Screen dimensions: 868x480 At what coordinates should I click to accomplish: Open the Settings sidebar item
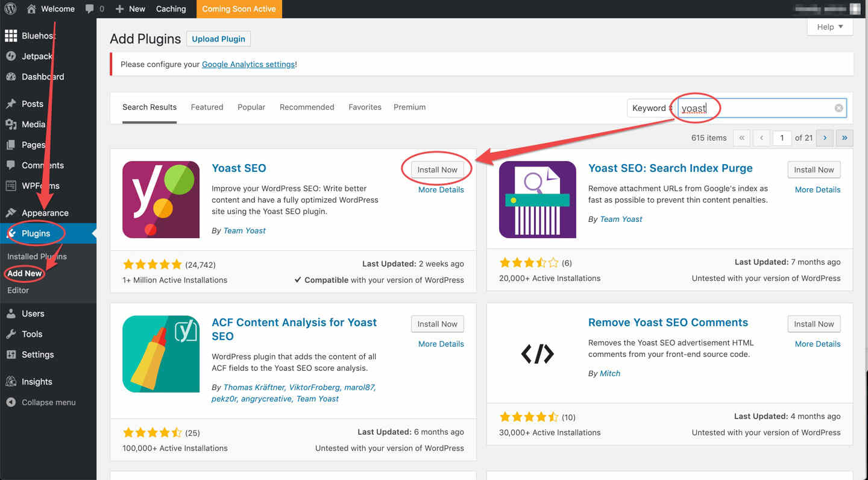pos(48,355)
